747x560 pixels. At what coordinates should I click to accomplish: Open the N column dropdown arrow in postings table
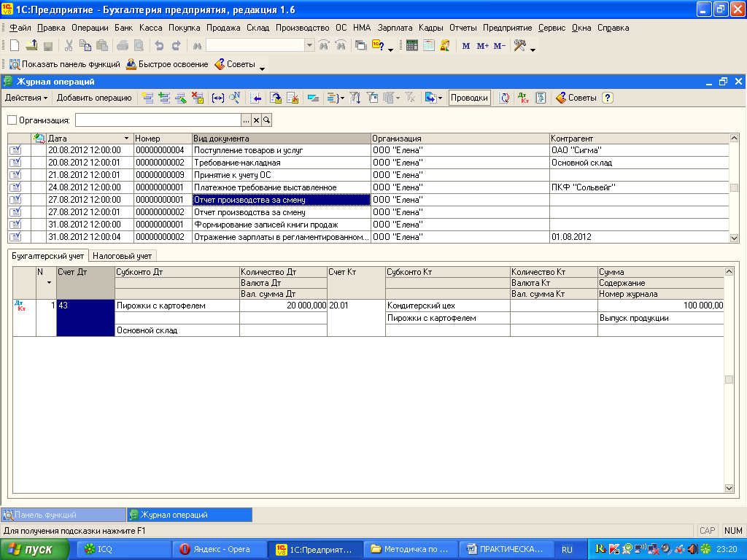point(49,283)
